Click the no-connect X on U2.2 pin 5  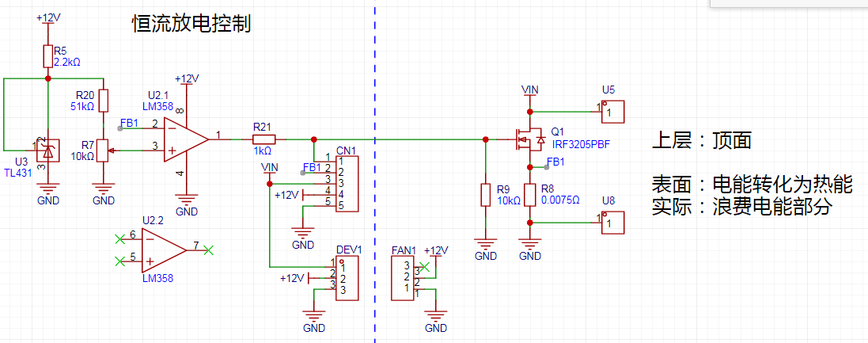(119, 261)
